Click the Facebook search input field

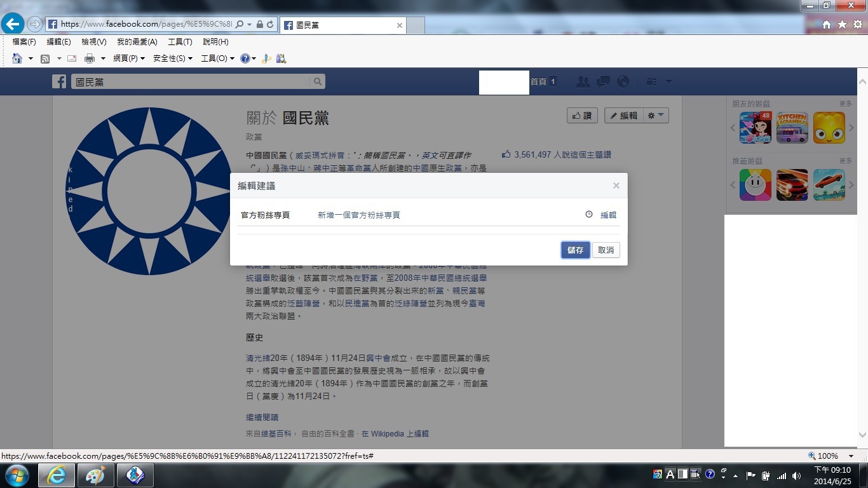coord(191,81)
